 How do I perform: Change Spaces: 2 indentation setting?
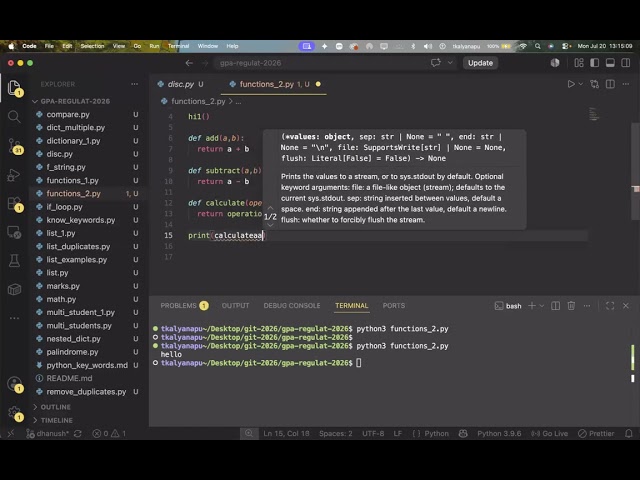(336, 433)
